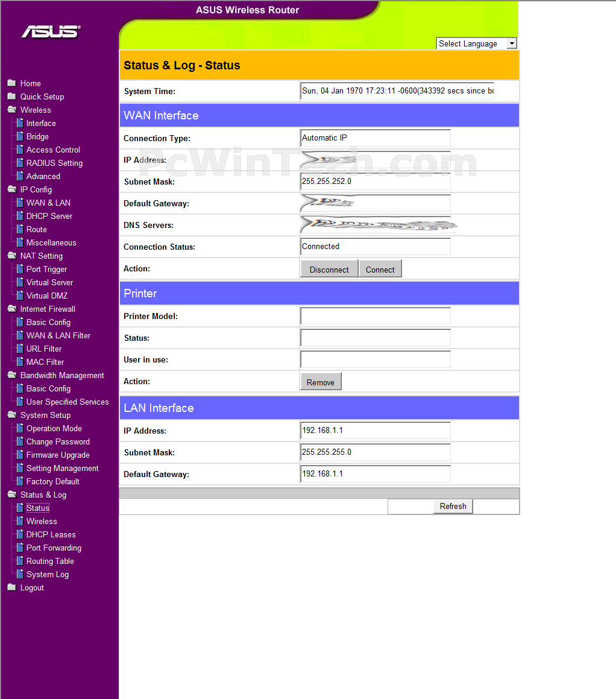
Task: Click the page icon beside RADIUS Setting
Action: pyautogui.click(x=20, y=163)
